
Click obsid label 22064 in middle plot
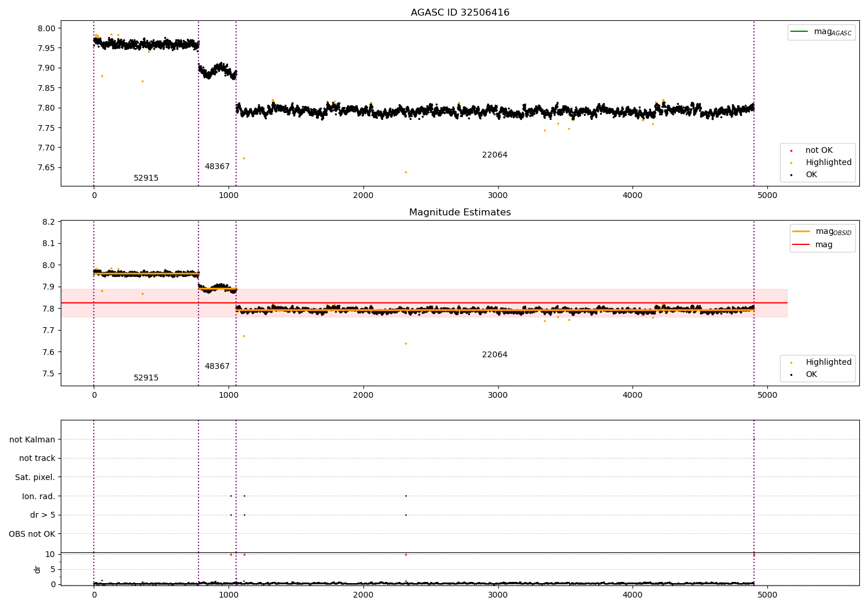tap(495, 355)
